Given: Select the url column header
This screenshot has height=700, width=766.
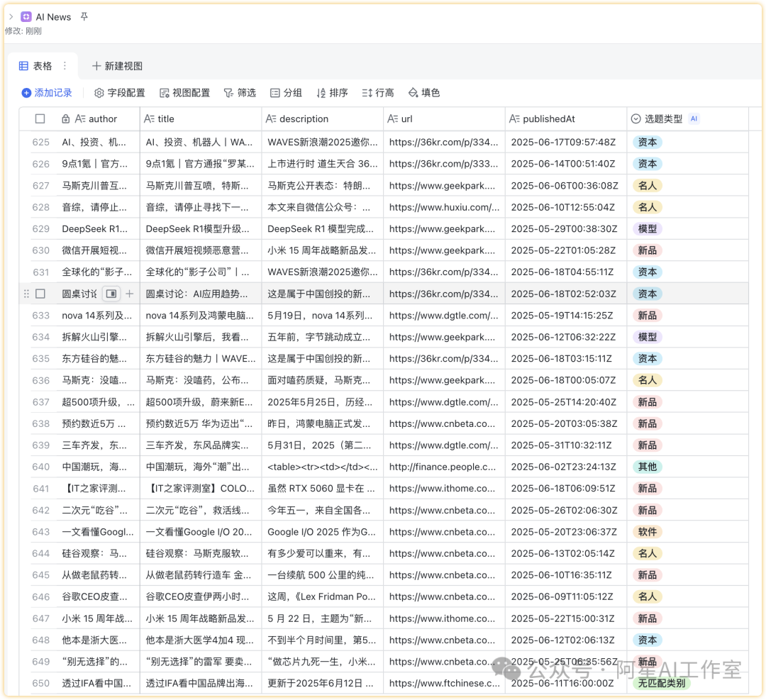Looking at the screenshot, I should click(444, 118).
